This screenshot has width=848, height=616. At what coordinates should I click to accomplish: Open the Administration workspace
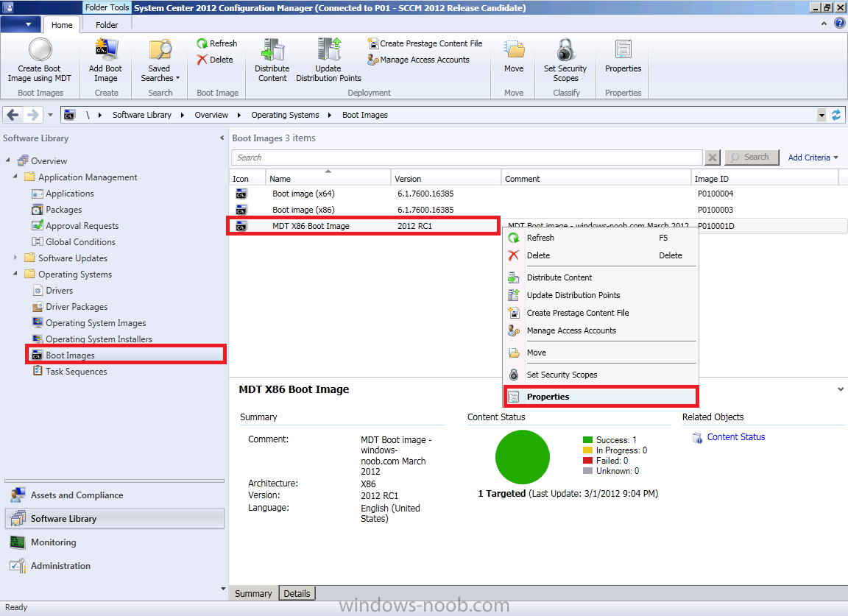115,566
